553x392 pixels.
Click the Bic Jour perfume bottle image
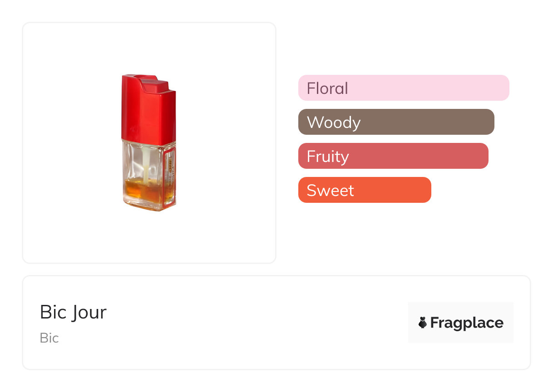148,143
